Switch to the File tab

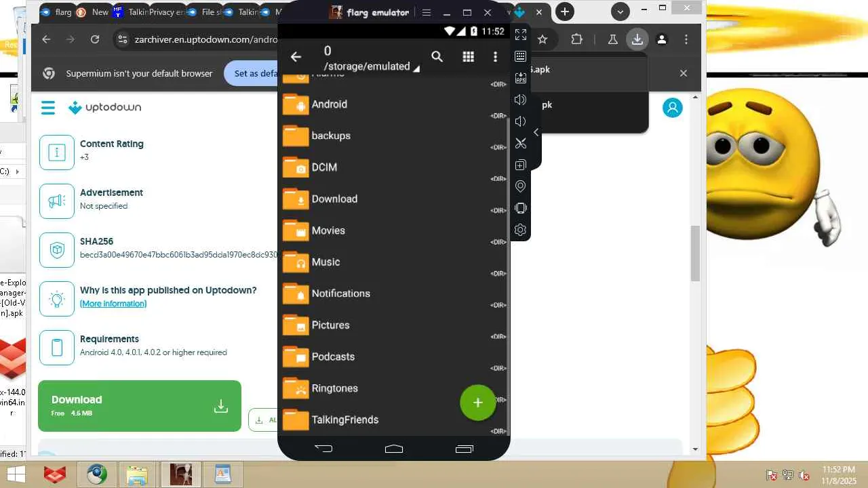[203, 12]
